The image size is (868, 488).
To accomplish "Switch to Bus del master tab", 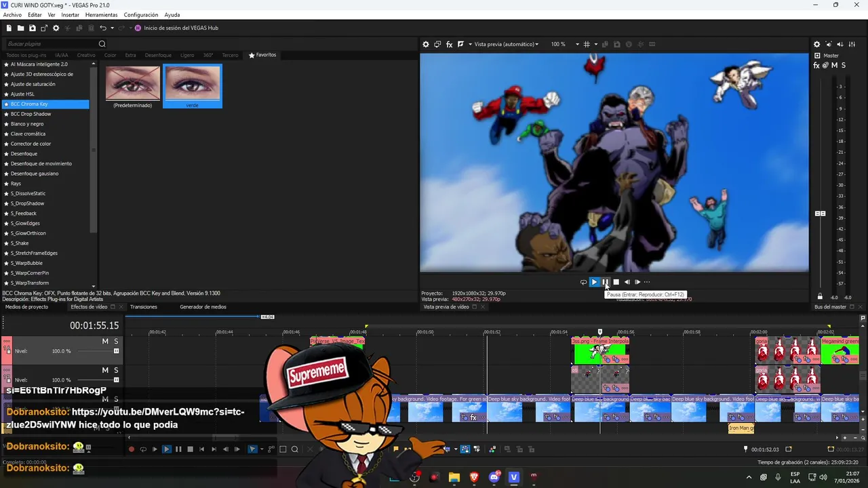I will (x=830, y=307).
